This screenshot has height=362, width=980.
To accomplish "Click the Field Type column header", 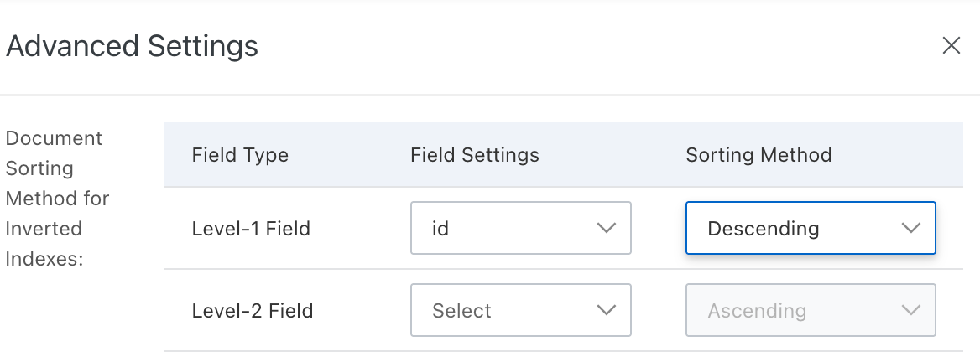I will [x=240, y=155].
